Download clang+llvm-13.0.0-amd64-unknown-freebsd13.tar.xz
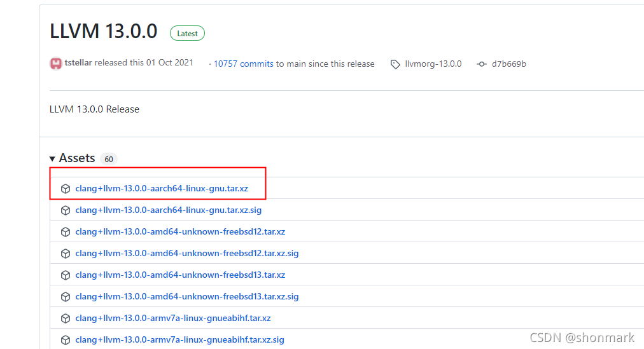This screenshot has width=644, height=349. pyautogui.click(x=180, y=275)
